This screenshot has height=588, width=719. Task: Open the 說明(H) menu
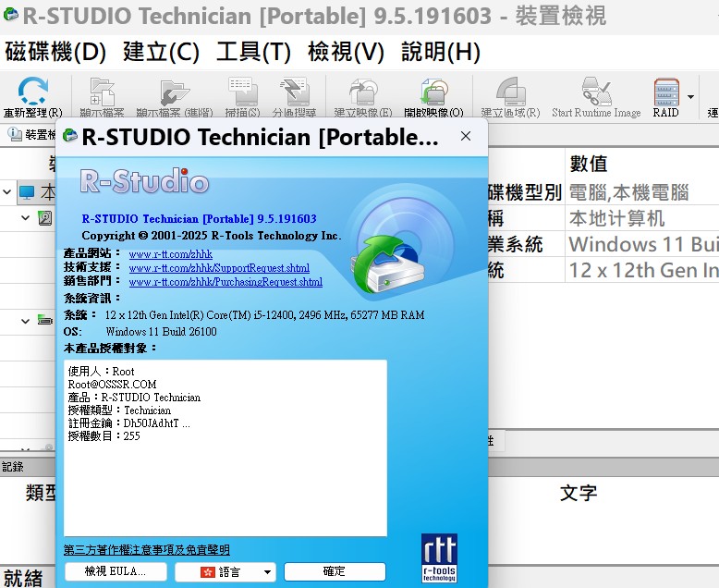[x=441, y=52]
